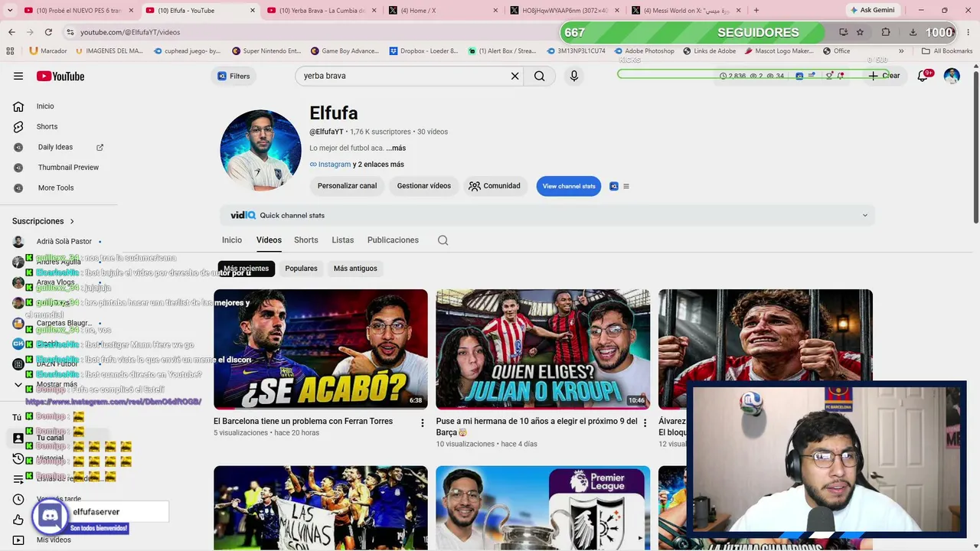Click Gestionar vídeos

click(x=423, y=186)
